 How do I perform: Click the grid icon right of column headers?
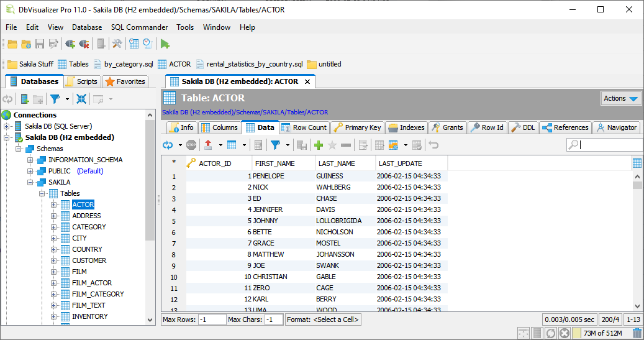coord(637,163)
